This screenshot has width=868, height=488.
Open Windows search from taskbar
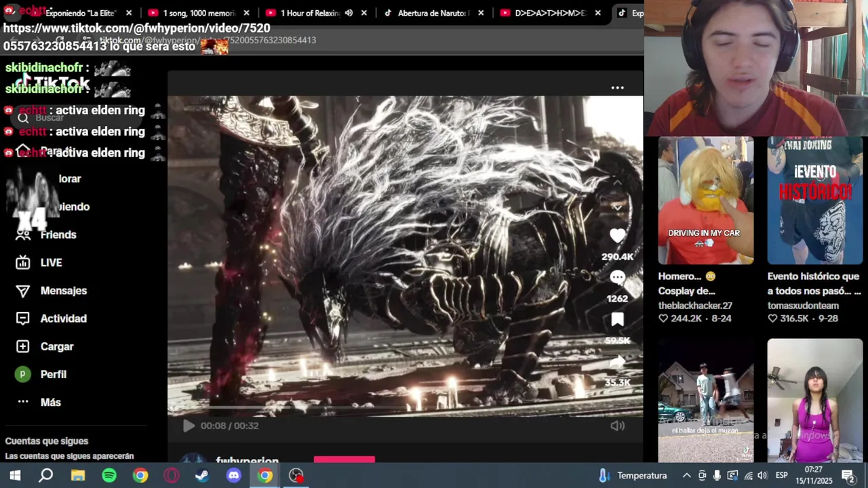[x=46, y=475]
